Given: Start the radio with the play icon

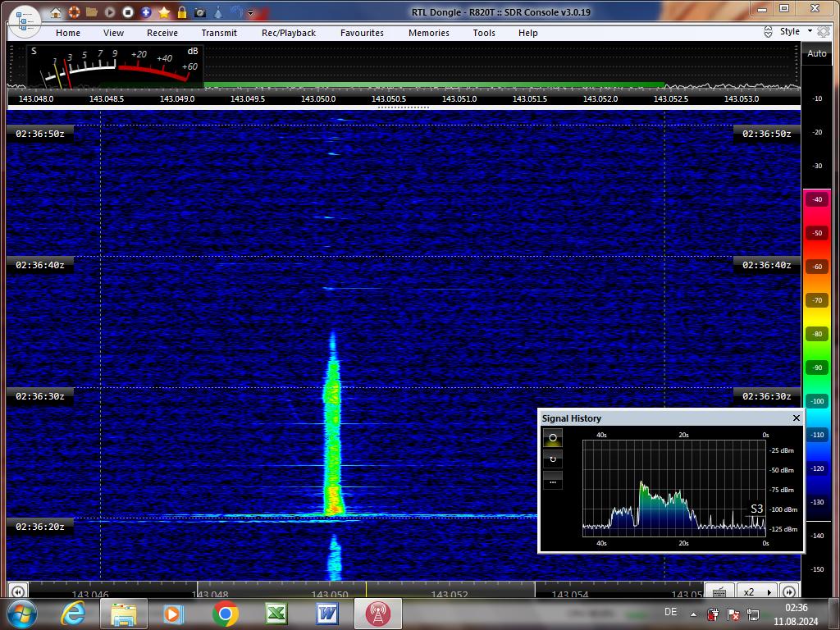Looking at the screenshot, I should (110, 11).
